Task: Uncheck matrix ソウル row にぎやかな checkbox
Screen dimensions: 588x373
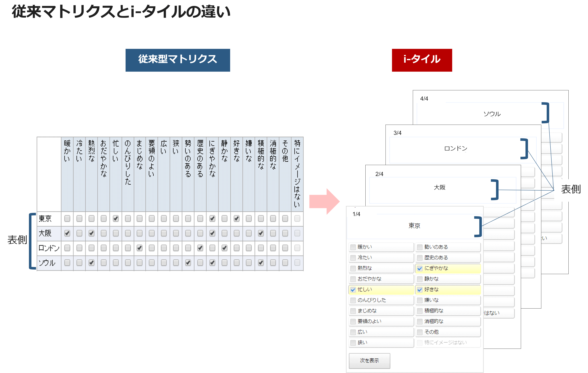Action: click(212, 263)
